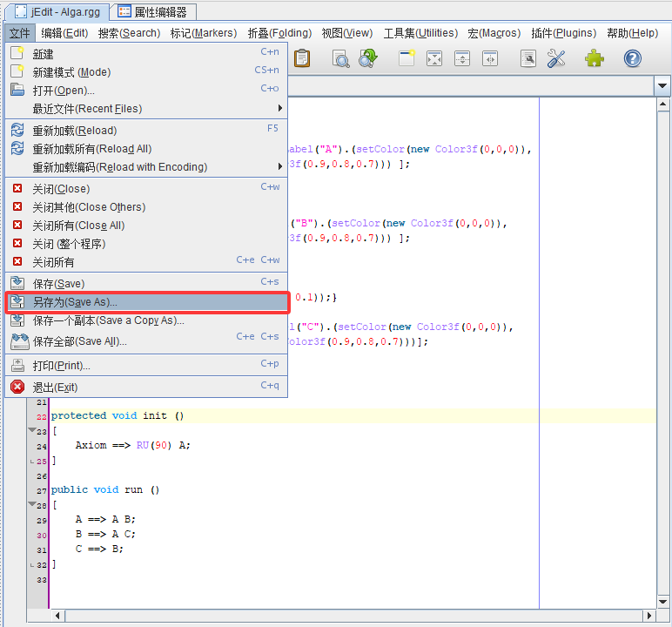Click the 打印(Print) printer icon

tap(17, 365)
